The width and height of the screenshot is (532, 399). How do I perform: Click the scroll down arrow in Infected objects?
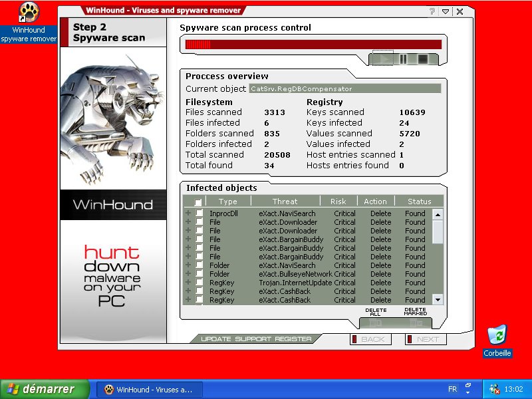coord(438,300)
